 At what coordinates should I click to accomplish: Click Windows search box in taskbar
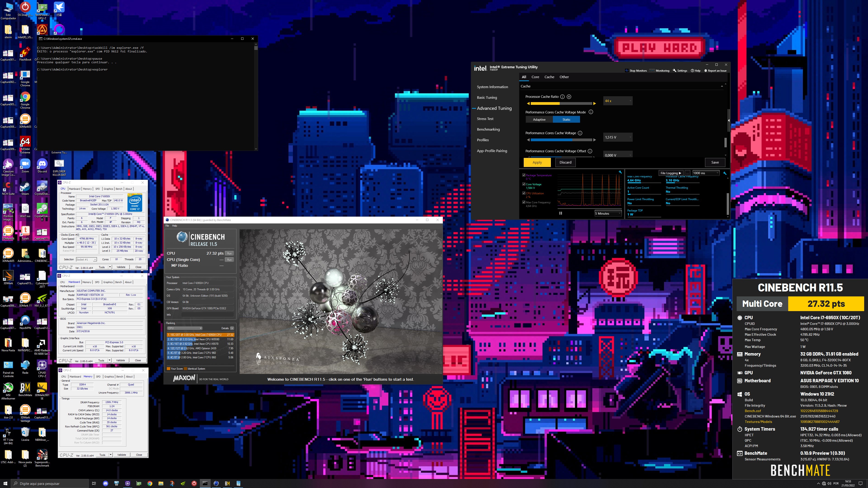click(x=50, y=483)
